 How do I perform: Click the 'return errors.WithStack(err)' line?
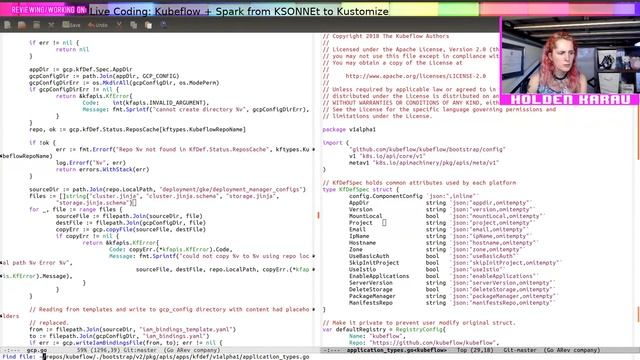click(x=102, y=169)
